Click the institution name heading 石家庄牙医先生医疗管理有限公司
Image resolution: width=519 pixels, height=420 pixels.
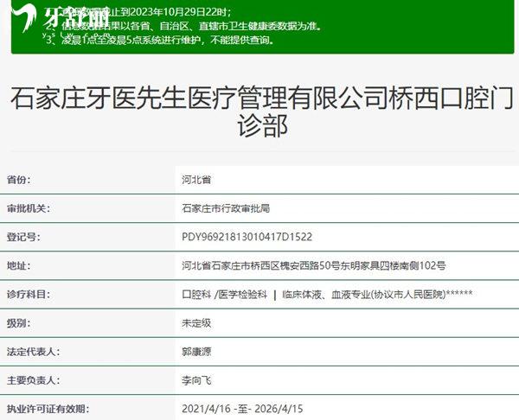[x=262, y=112]
